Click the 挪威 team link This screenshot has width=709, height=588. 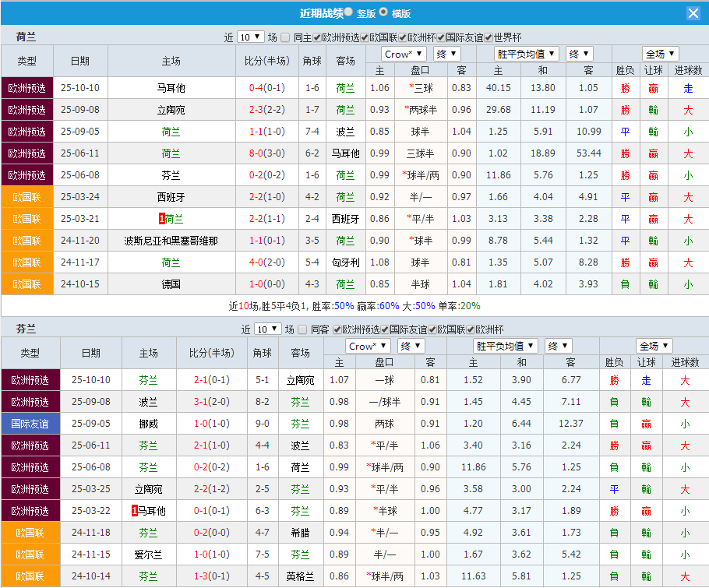click(149, 424)
